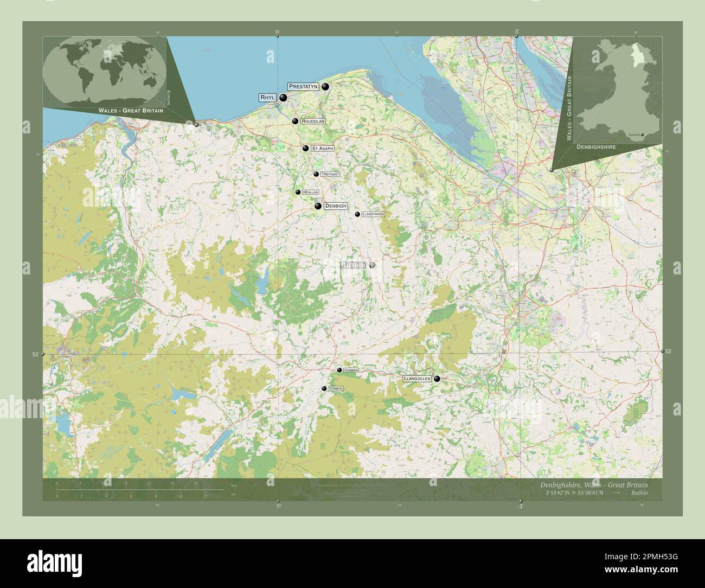
Task: Click the 'Ruthin' capital legend text
Action: coord(639,493)
